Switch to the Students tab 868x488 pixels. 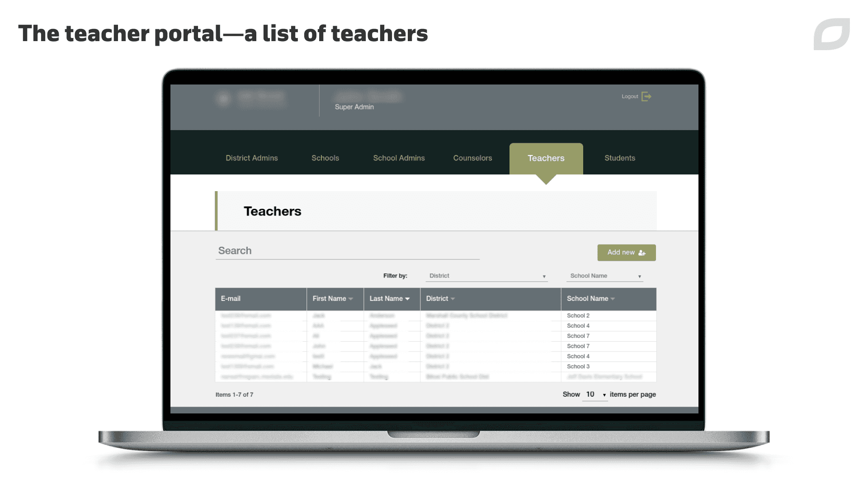coord(619,157)
